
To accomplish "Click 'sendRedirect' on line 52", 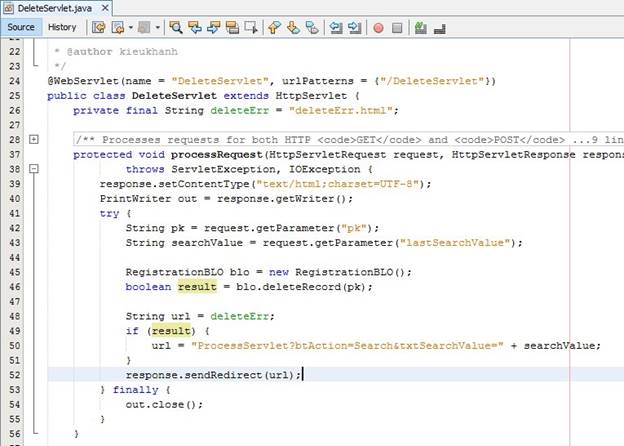I will 226,375.
